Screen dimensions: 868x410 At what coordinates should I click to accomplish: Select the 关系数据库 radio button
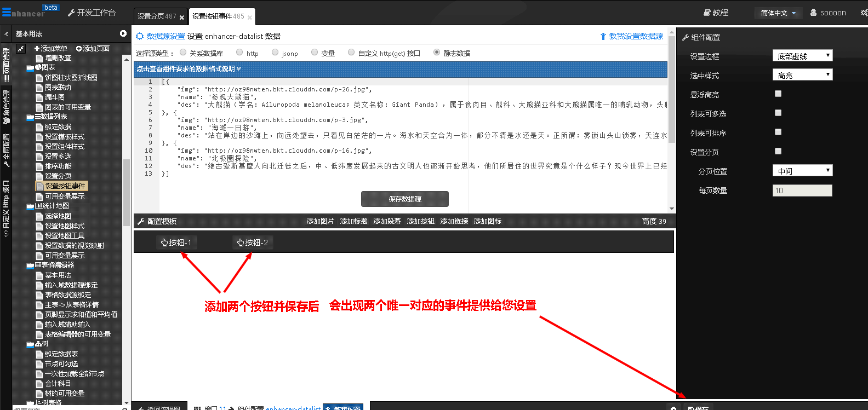point(183,53)
